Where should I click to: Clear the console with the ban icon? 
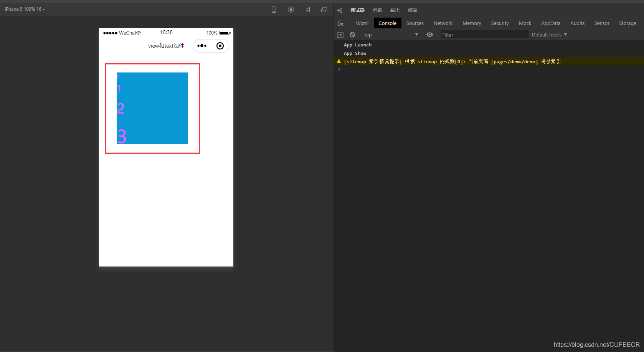[352, 35]
